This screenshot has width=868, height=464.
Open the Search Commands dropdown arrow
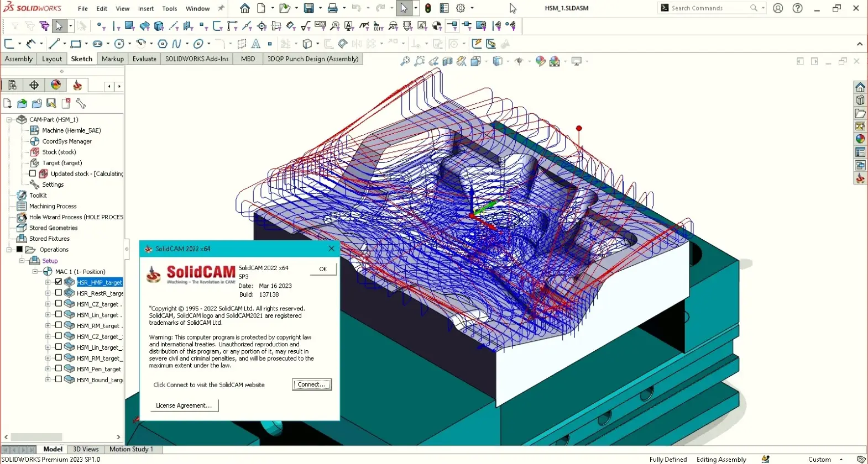pos(763,8)
